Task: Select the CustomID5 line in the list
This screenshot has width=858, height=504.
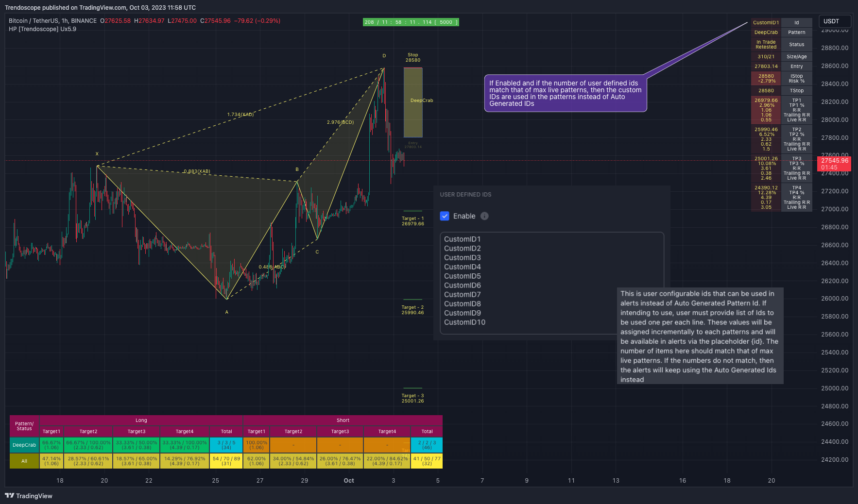Action: [462, 276]
